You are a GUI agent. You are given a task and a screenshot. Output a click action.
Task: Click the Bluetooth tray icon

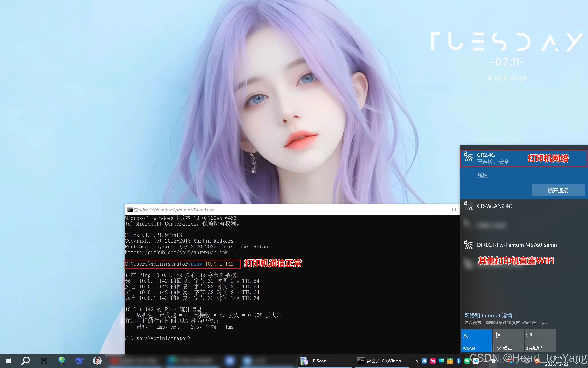point(458,361)
